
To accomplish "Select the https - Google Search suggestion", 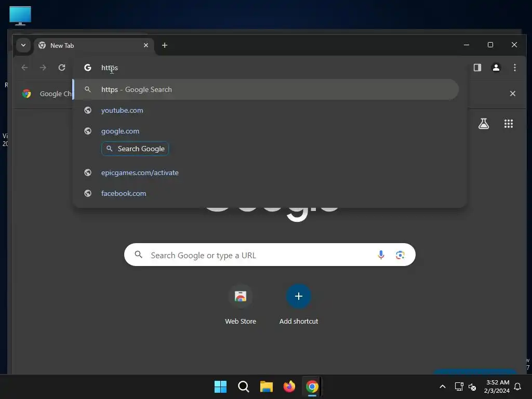I will coord(266,89).
